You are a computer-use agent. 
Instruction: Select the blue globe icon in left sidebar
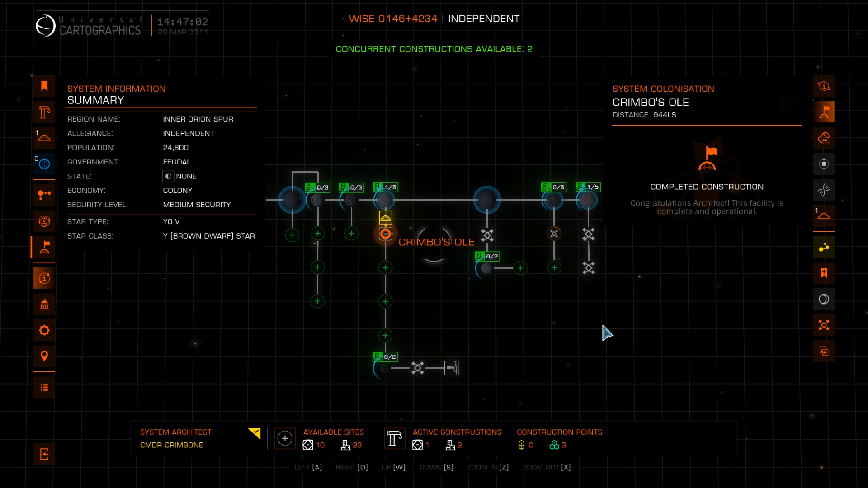[x=44, y=164]
